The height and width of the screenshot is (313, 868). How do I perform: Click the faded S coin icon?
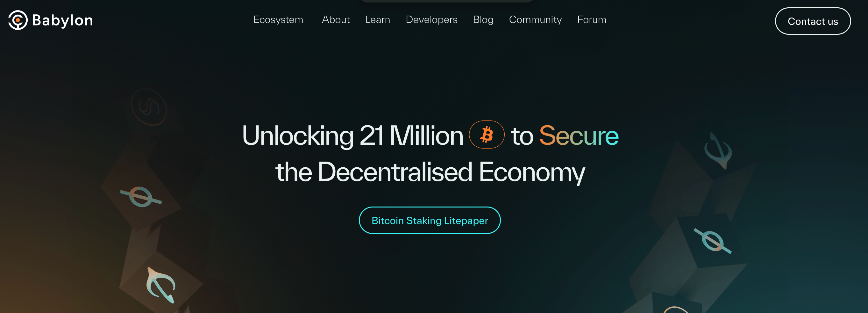149,107
